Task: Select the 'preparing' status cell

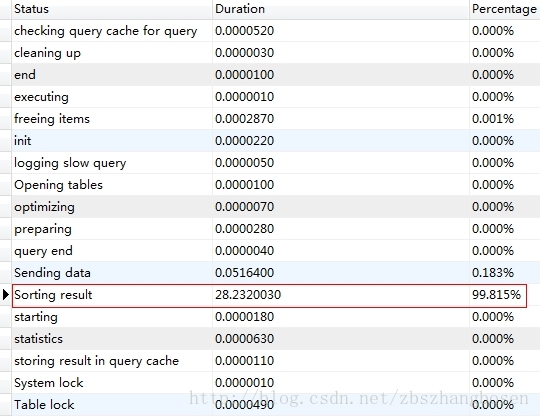Action: coord(112,229)
